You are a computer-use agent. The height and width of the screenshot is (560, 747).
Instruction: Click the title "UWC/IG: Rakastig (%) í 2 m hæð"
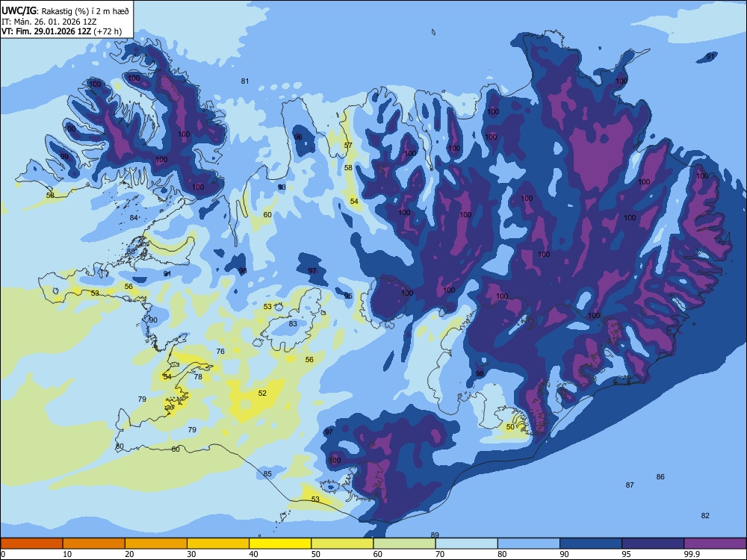click(65, 10)
